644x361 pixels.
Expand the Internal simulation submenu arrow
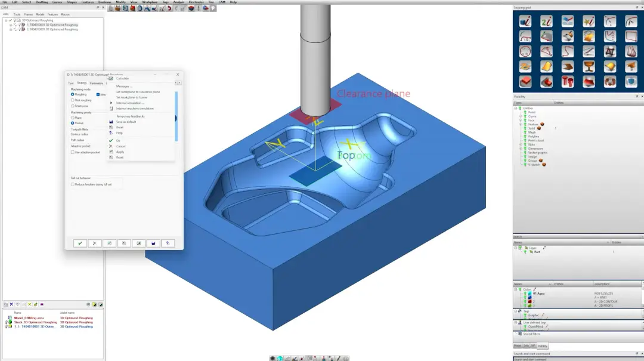click(x=111, y=103)
